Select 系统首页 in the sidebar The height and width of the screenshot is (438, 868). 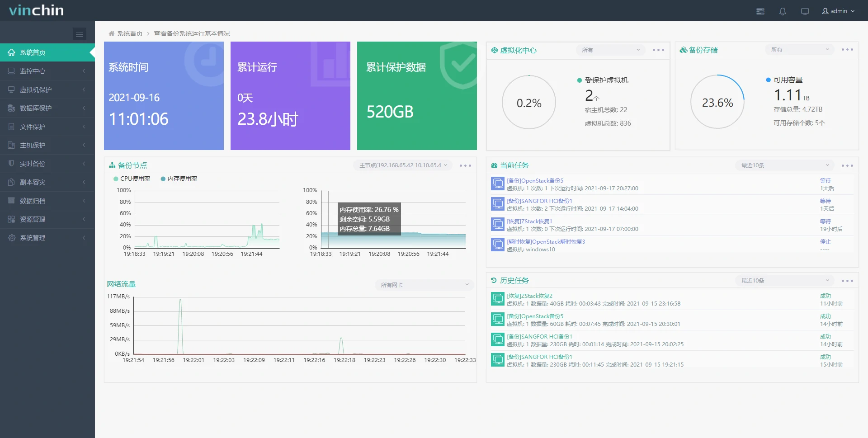click(x=47, y=52)
